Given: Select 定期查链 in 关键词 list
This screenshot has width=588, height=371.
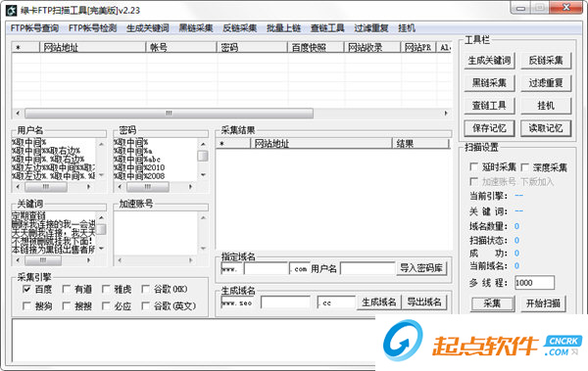Looking at the screenshot, I should [x=28, y=216].
